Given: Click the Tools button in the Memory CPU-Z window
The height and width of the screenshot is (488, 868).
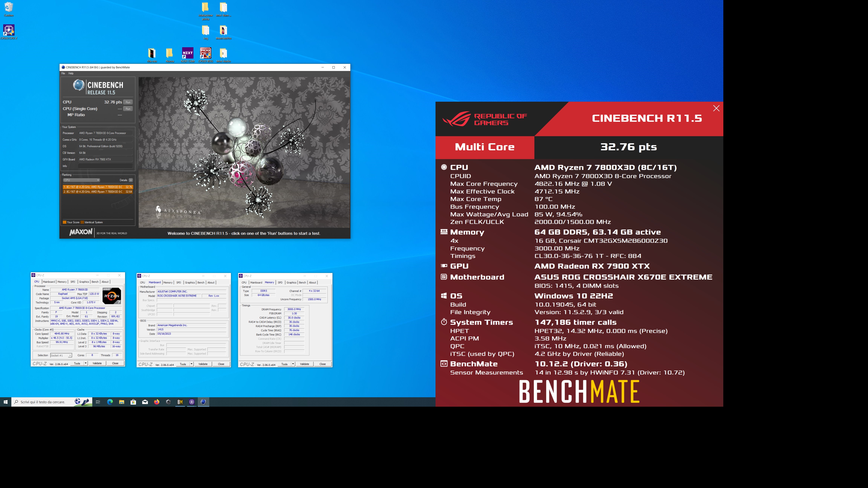Looking at the screenshot, I should [x=284, y=364].
